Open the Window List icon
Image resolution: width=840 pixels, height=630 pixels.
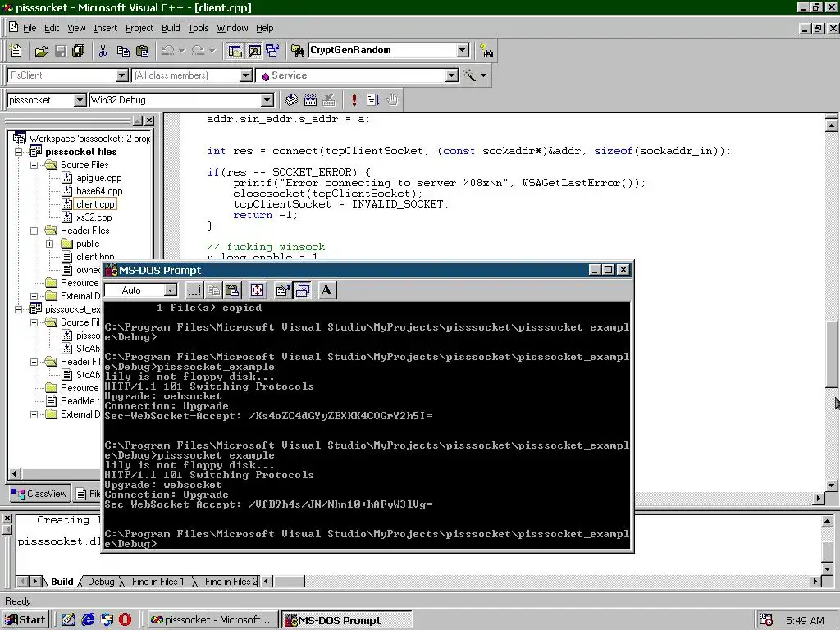(x=272, y=51)
